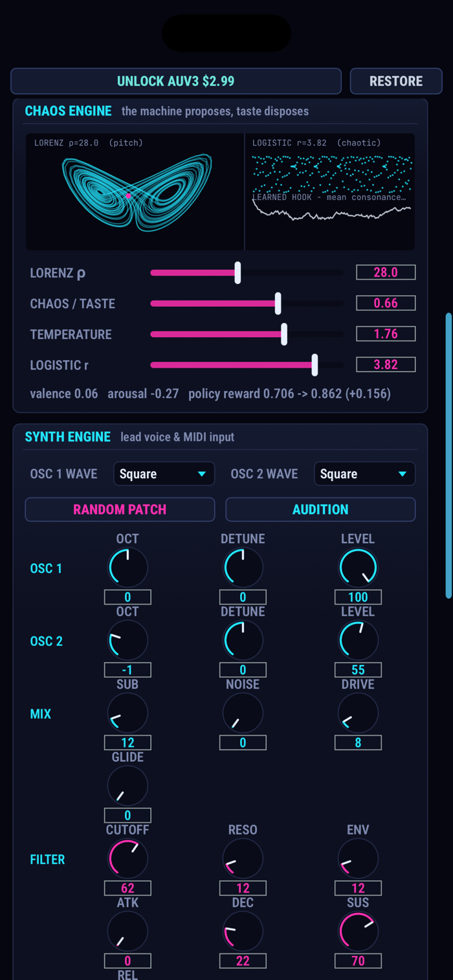Image resolution: width=453 pixels, height=980 pixels.
Task: Click the TEMPERATURE slider handle
Action: pos(284,334)
